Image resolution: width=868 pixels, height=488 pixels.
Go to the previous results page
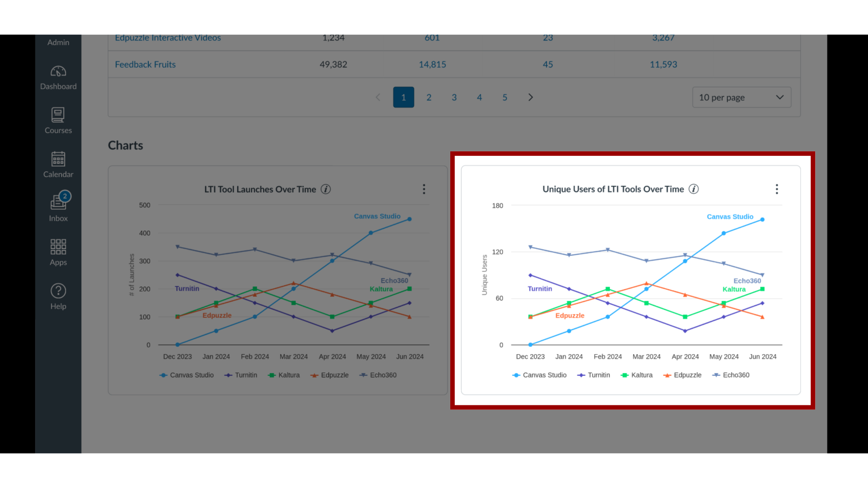click(378, 97)
